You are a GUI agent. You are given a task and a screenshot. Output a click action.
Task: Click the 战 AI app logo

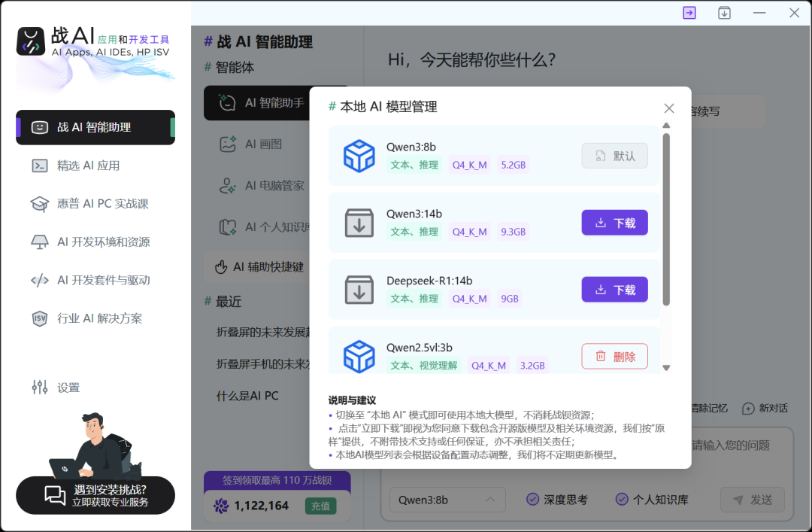pos(31,41)
